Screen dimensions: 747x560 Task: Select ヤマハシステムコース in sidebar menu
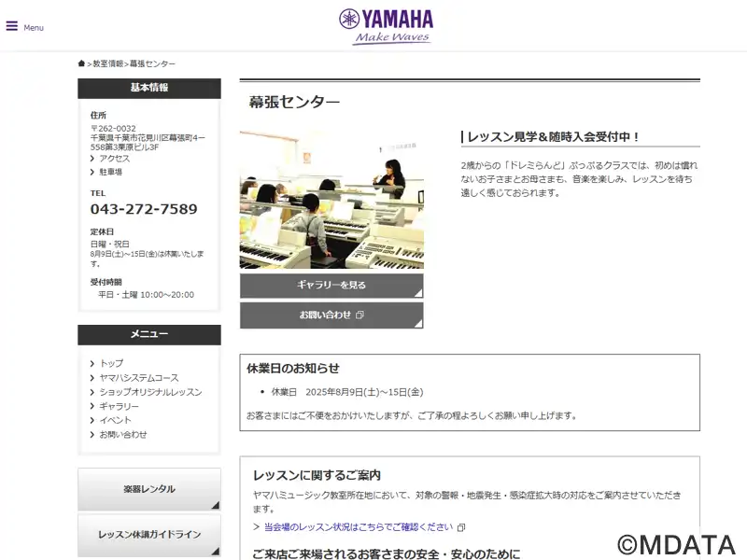coord(139,378)
